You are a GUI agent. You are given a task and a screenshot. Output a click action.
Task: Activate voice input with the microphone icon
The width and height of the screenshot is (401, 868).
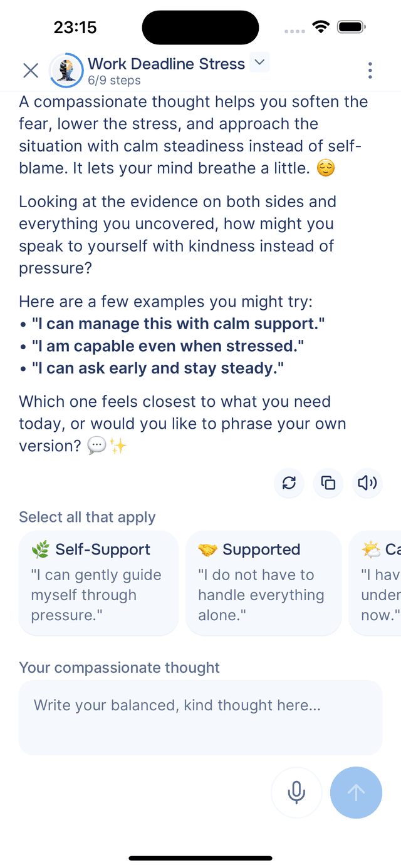pyautogui.click(x=296, y=792)
